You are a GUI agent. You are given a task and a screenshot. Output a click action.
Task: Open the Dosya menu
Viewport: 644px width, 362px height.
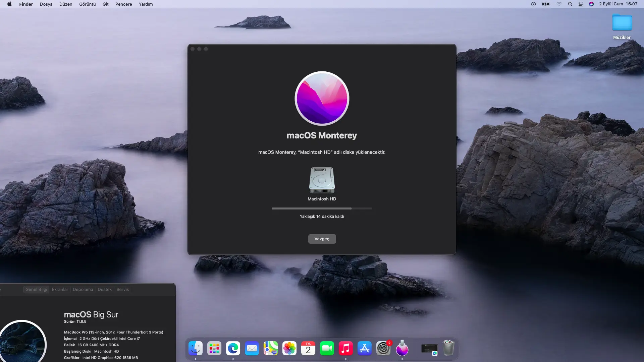(x=46, y=4)
